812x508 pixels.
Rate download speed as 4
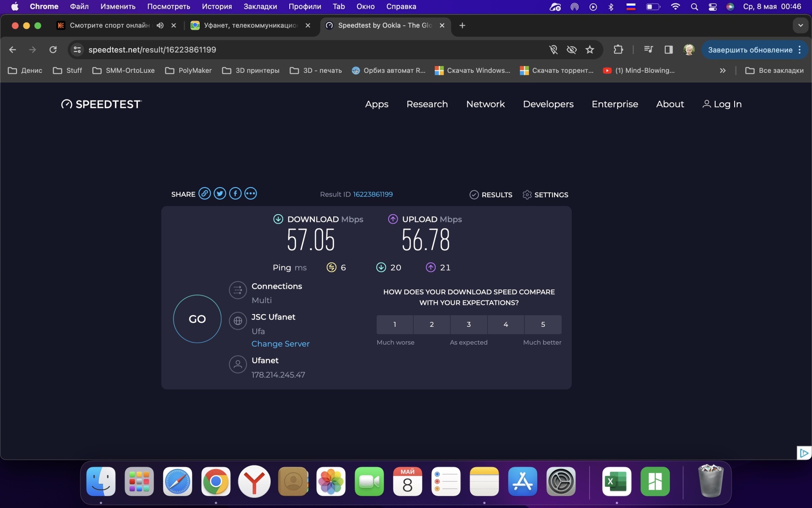tap(506, 325)
